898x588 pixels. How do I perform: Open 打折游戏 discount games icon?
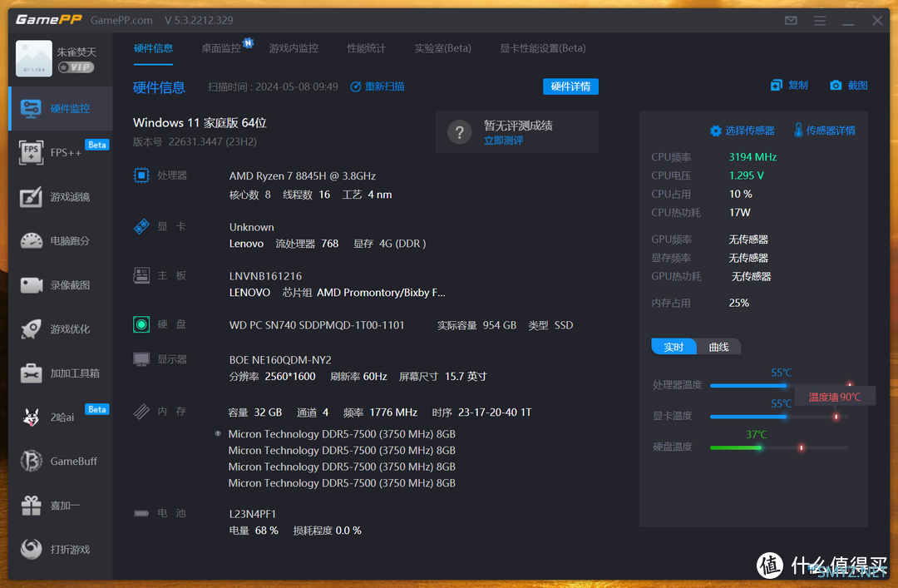click(31, 549)
